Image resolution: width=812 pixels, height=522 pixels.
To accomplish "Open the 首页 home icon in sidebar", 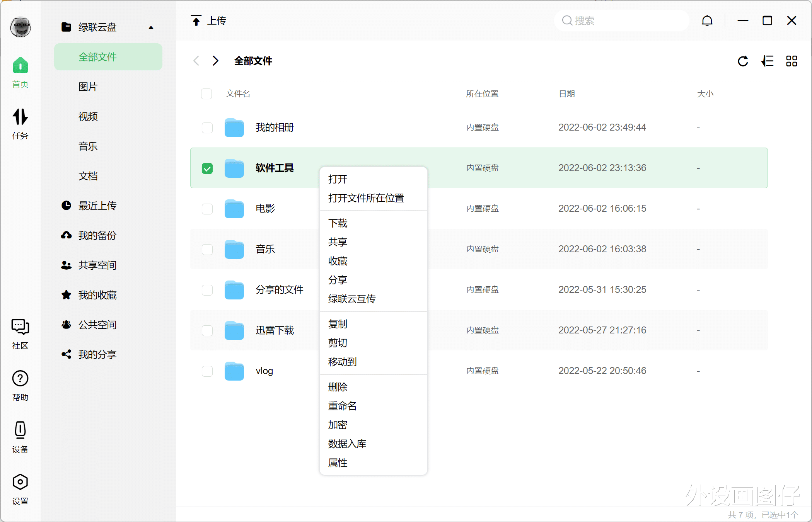I will [20, 70].
